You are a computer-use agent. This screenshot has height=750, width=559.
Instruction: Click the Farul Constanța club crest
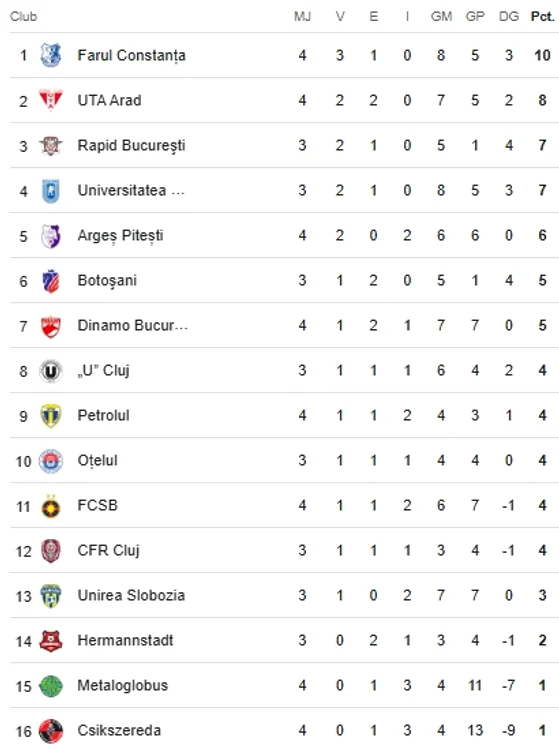click(51, 55)
